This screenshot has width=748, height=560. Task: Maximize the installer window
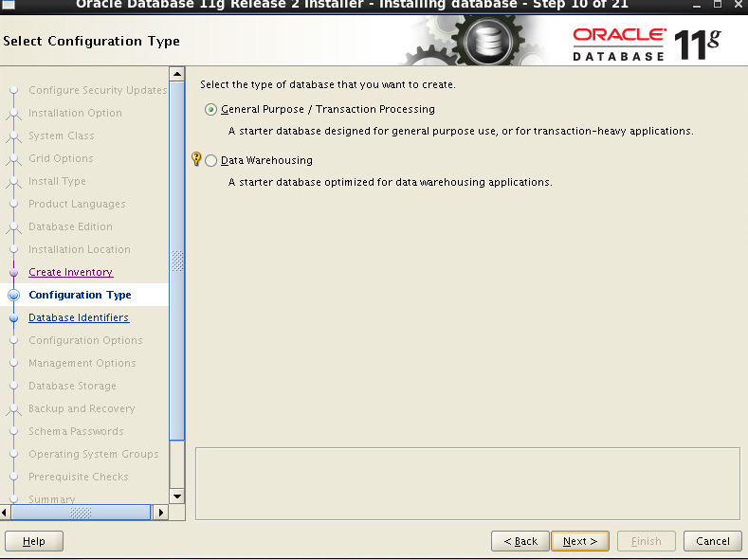click(x=718, y=5)
